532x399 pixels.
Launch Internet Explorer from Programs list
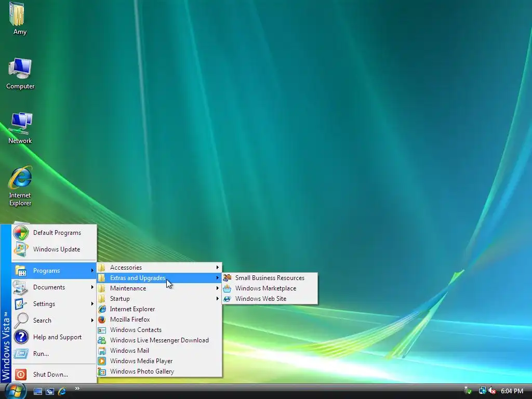pos(159,310)
